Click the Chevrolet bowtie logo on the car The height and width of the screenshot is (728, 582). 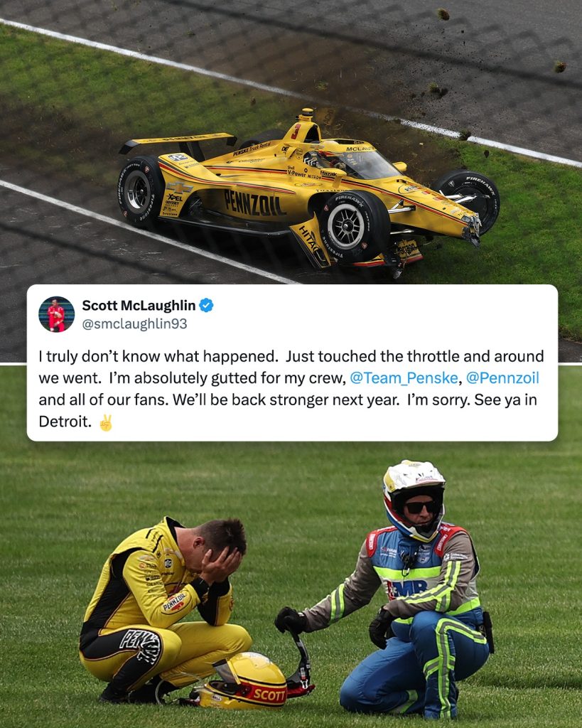tap(179, 188)
